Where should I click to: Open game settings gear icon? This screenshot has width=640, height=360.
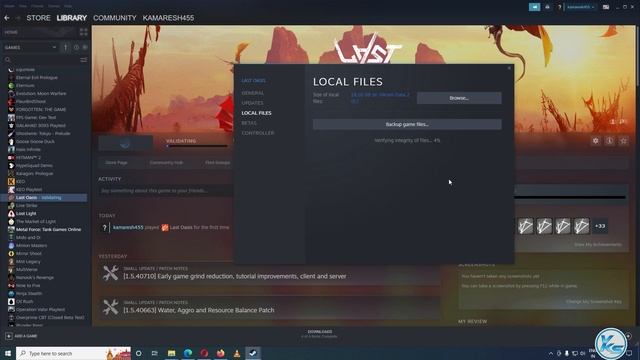coord(596,141)
